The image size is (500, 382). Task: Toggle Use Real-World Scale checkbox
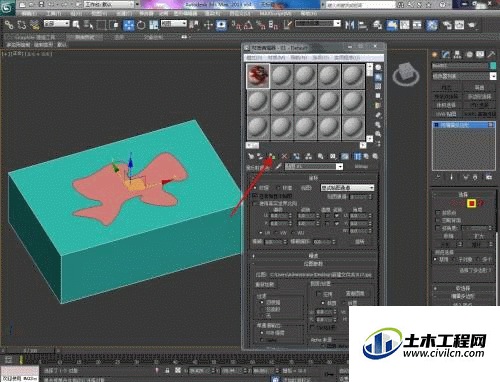256,203
